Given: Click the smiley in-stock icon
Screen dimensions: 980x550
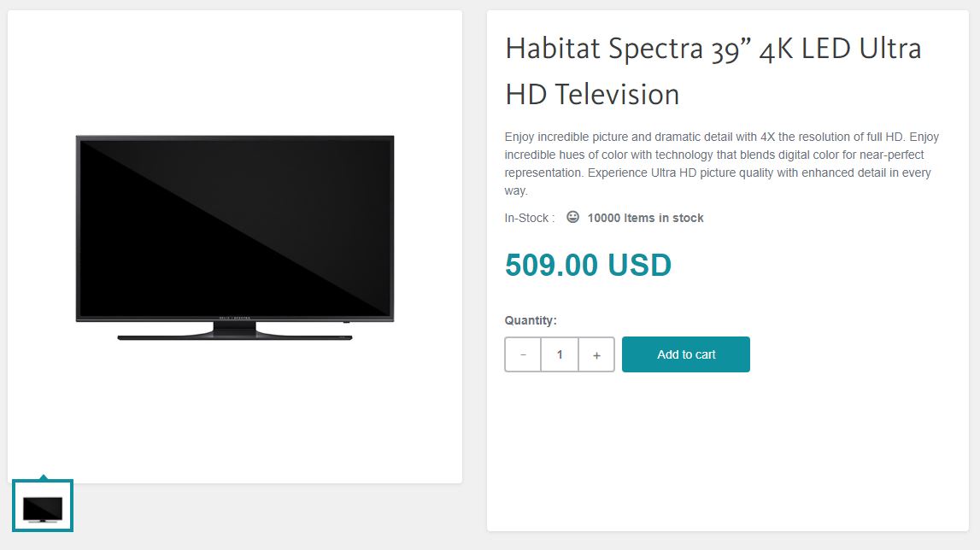Looking at the screenshot, I should (572, 217).
